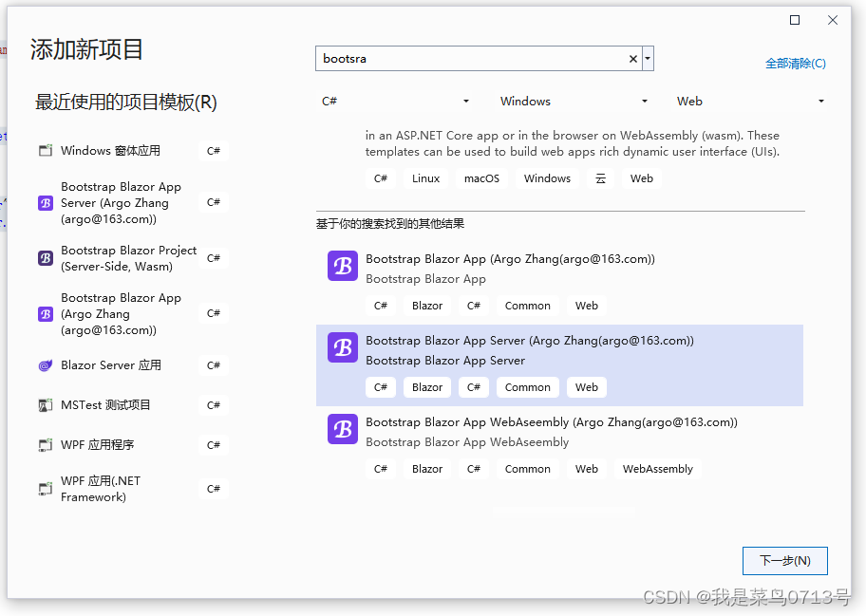Click the Blazor tag under the first search result
This screenshot has width=866, height=616.
pos(426,305)
